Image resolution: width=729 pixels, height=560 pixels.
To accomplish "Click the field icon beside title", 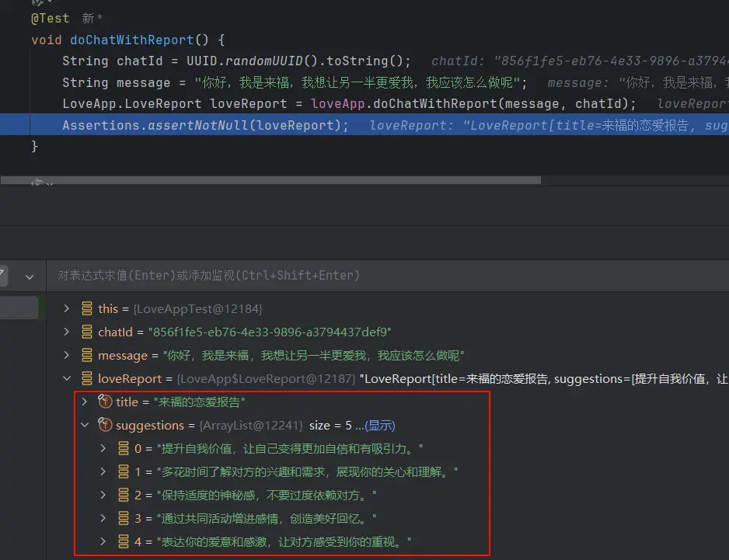I will point(105,401).
